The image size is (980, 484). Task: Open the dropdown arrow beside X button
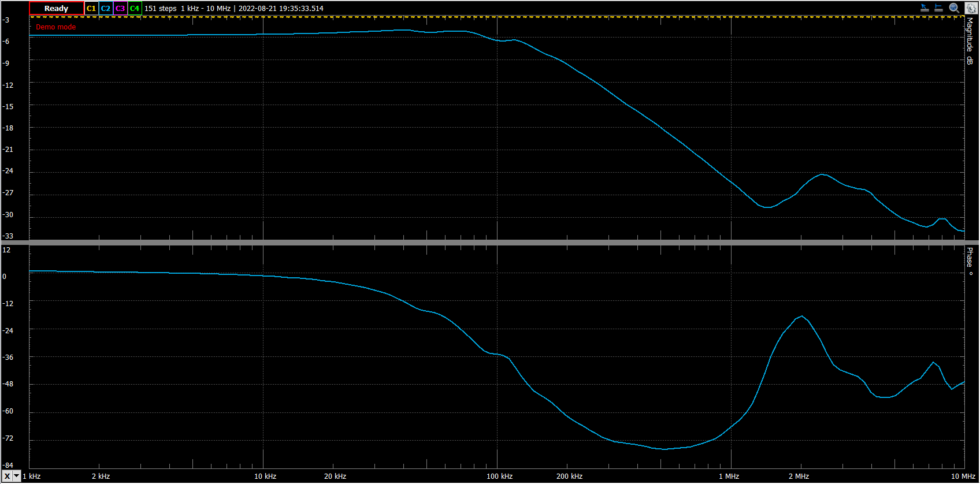[x=17, y=476]
